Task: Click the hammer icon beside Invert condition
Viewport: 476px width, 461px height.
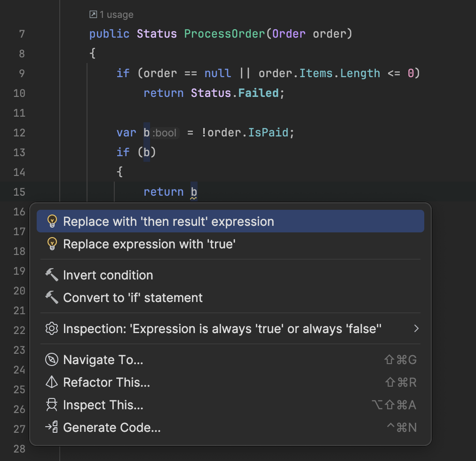Action: point(52,275)
